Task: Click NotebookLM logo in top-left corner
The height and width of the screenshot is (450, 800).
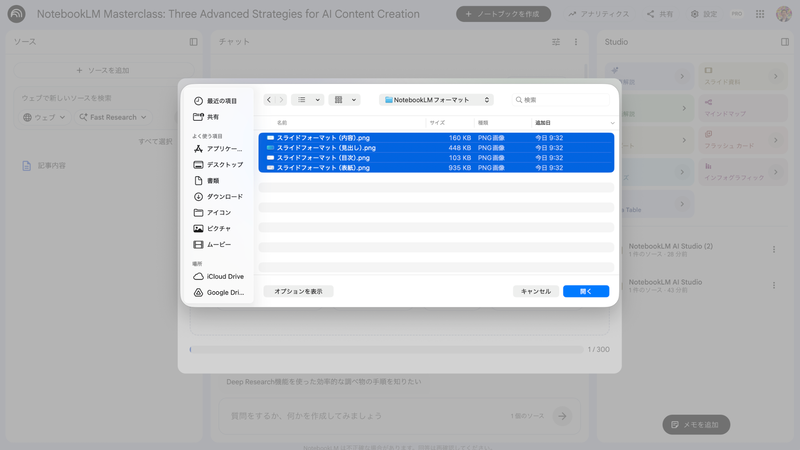Action: (x=16, y=14)
